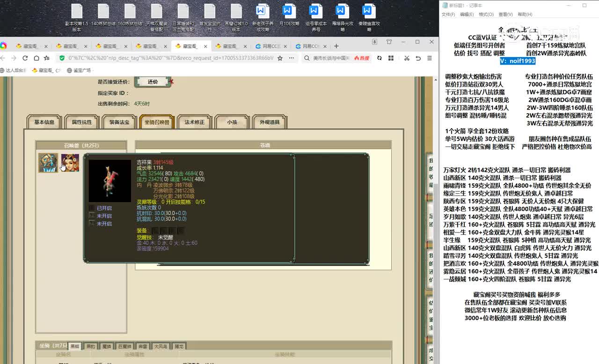Open the browser skin shirt icon

tap(389, 42)
